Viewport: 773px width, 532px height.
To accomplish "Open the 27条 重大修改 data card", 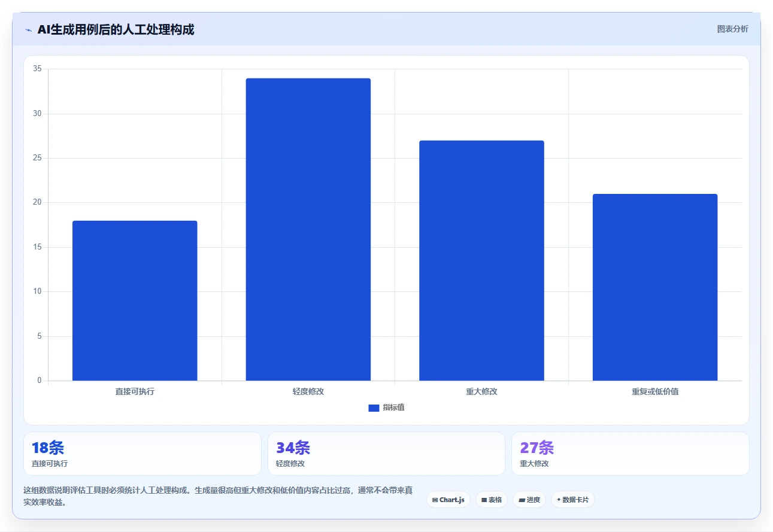I will tap(630, 454).
